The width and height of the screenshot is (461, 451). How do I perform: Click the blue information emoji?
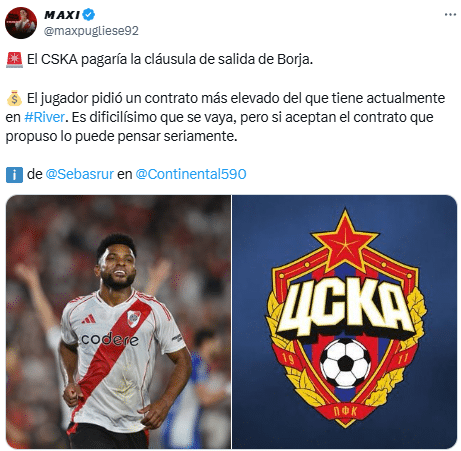(14, 175)
